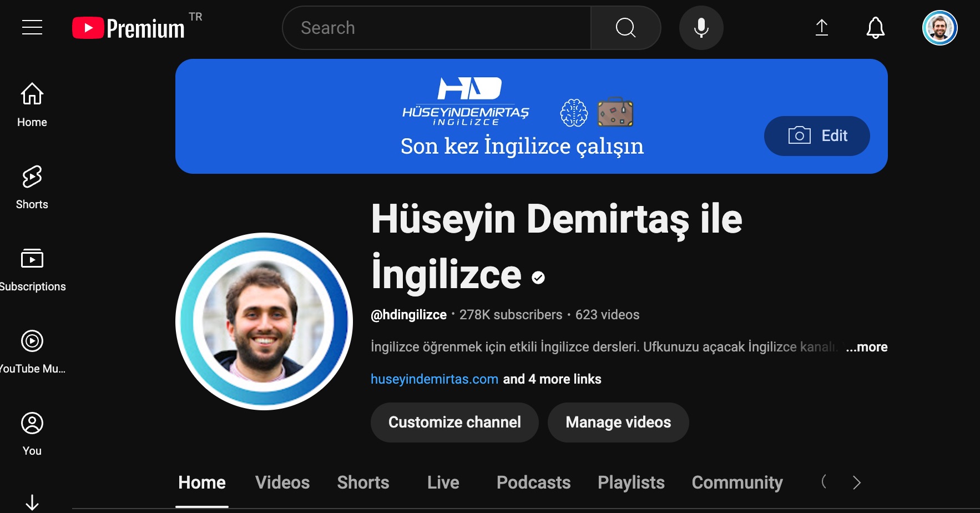This screenshot has height=513, width=980.
Task: Click the Customize channel button
Action: coord(454,422)
